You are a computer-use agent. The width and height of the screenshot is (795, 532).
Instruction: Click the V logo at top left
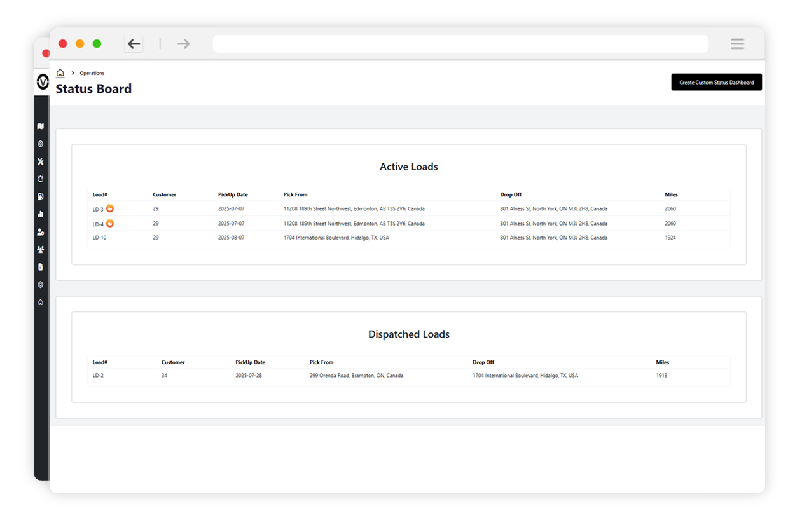tap(42, 82)
